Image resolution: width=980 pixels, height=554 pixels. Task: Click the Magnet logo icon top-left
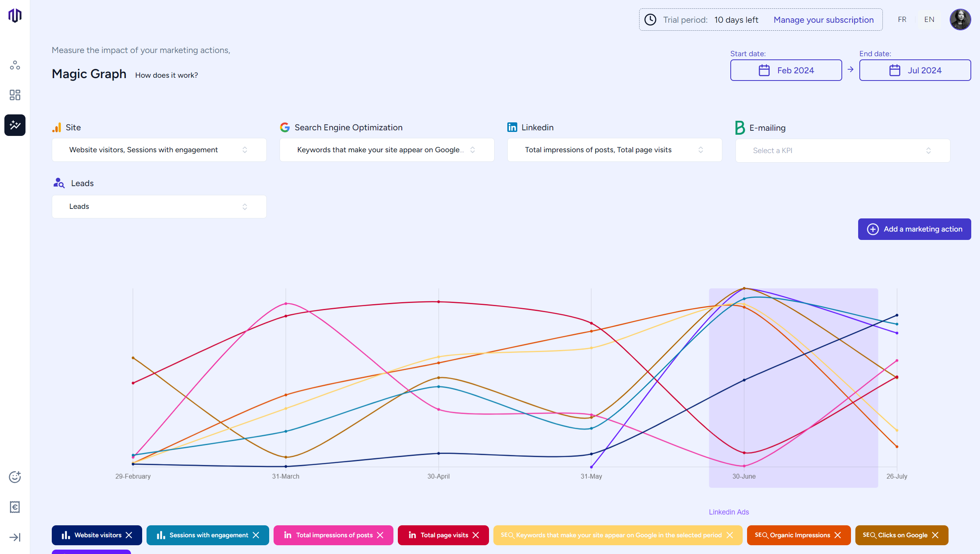(x=15, y=16)
